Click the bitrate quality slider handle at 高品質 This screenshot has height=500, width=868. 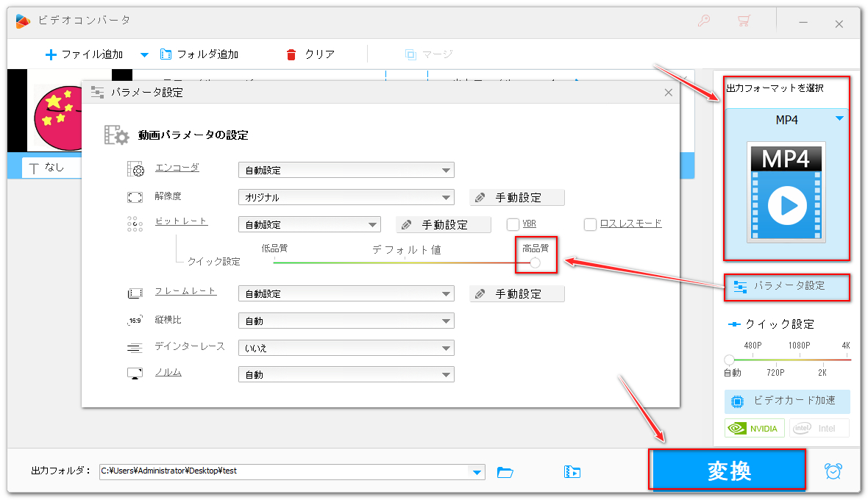tap(536, 262)
